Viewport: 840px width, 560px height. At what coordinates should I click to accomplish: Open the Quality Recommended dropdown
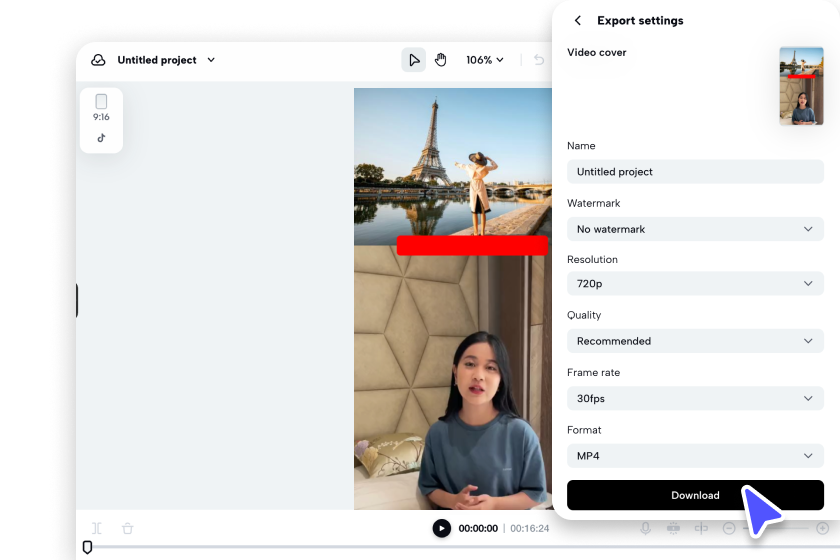click(x=695, y=341)
